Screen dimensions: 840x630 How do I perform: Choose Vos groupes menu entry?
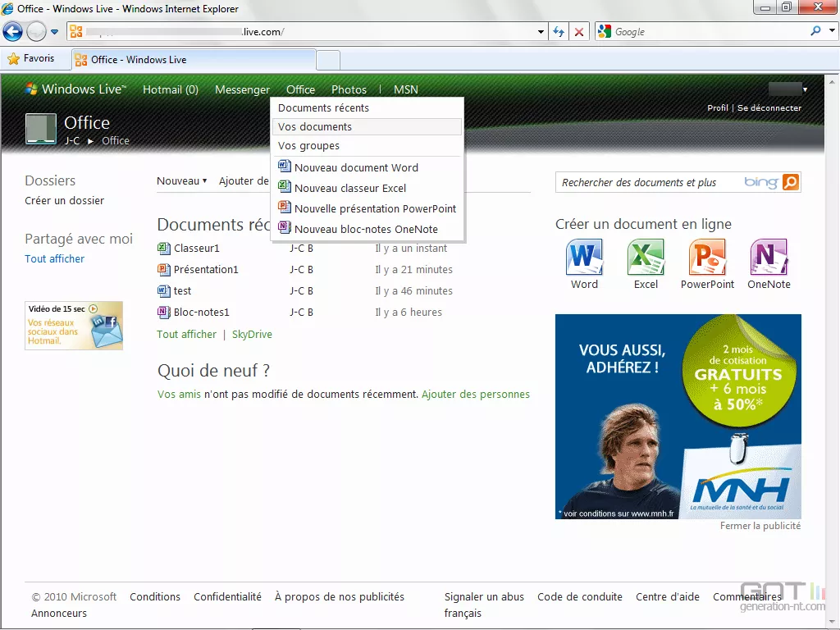(x=367, y=146)
